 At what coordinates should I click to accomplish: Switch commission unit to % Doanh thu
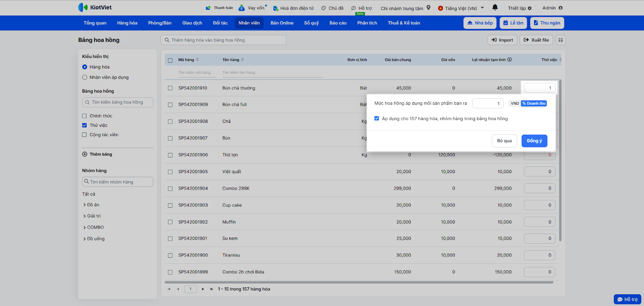[534, 103]
